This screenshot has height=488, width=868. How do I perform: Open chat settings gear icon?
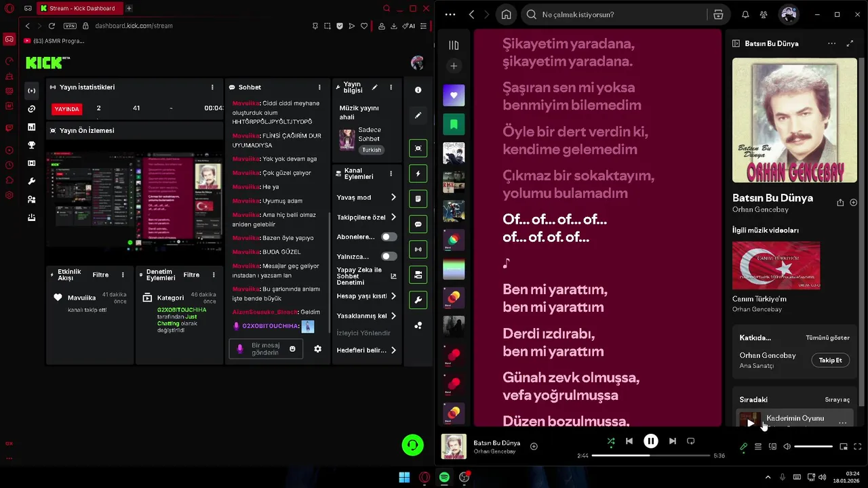pos(317,349)
